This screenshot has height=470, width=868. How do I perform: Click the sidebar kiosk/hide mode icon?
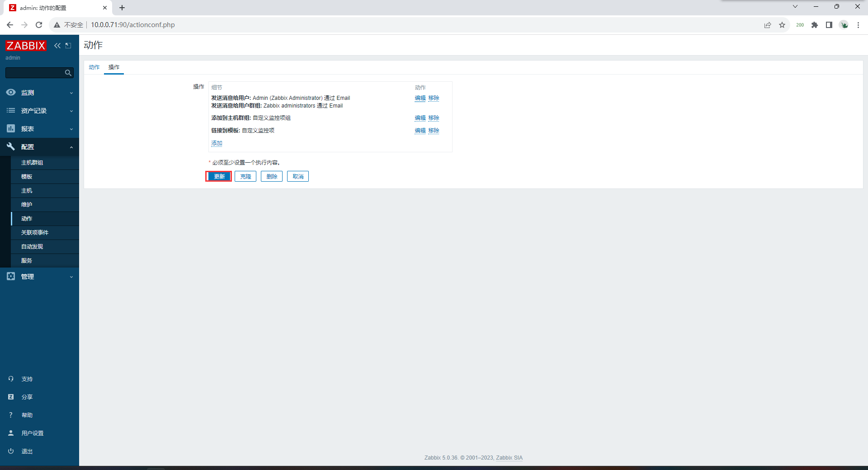point(68,46)
